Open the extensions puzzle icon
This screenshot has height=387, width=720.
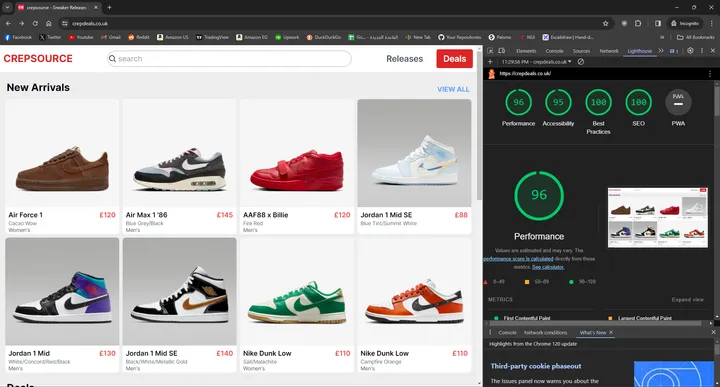click(638, 23)
